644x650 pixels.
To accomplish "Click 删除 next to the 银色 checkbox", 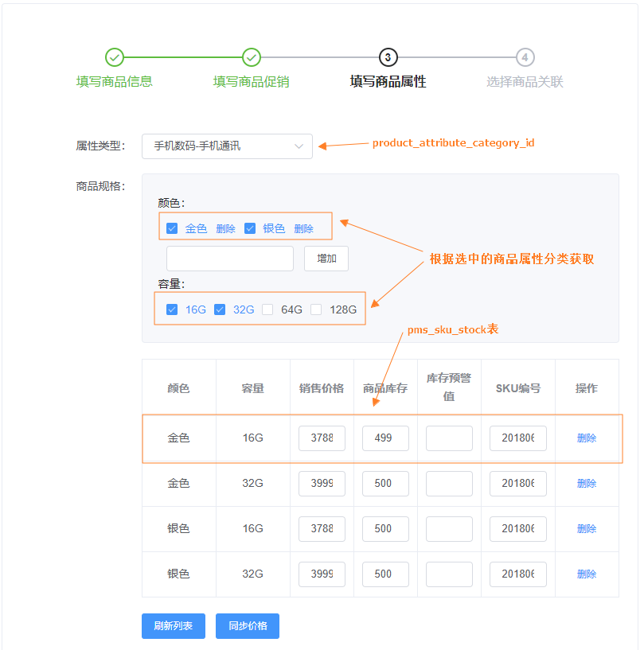I will point(303,228).
